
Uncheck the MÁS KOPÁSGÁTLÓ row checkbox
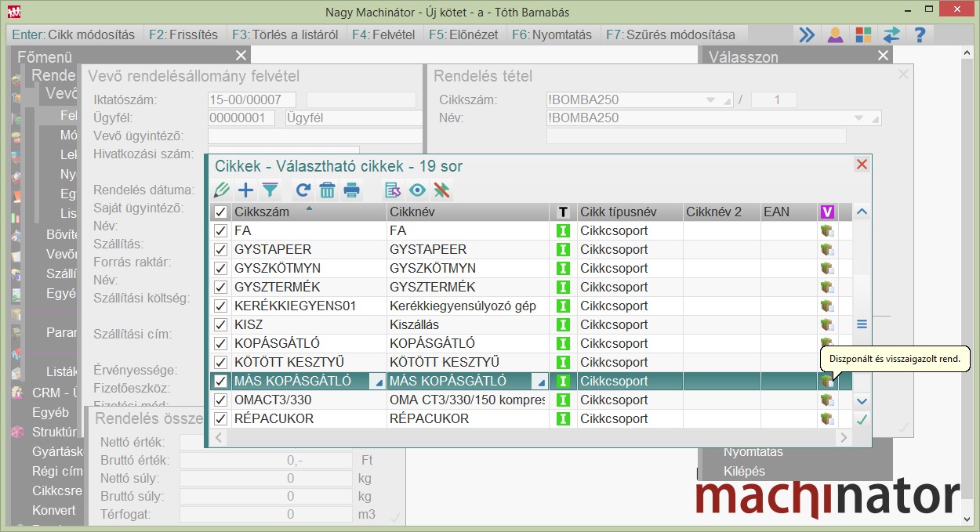pyautogui.click(x=222, y=381)
